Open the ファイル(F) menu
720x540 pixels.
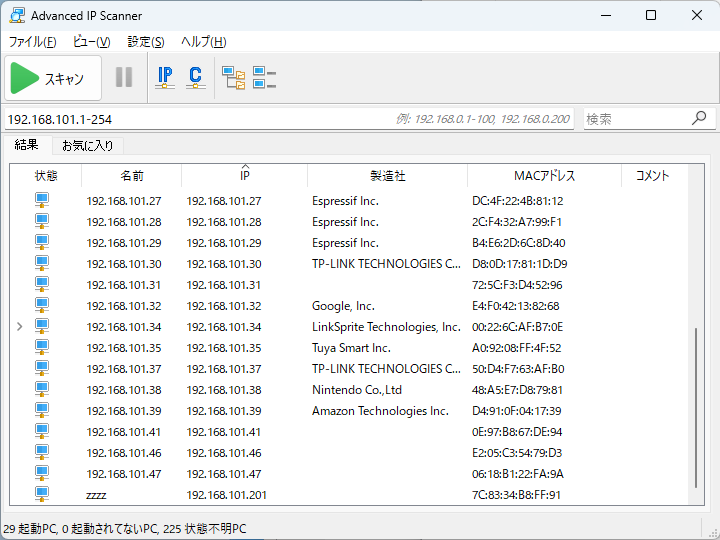(33, 42)
